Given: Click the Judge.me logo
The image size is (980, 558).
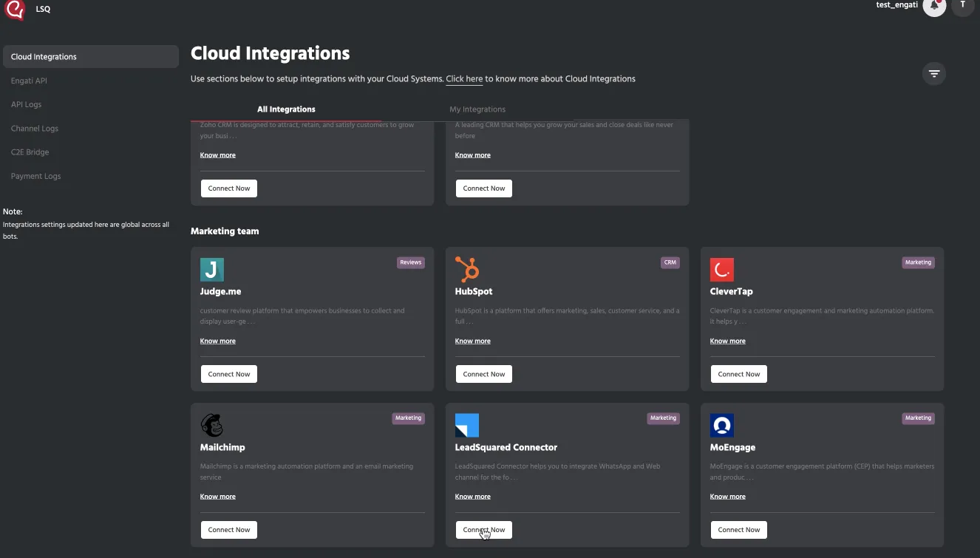Looking at the screenshot, I should click(x=212, y=270).
